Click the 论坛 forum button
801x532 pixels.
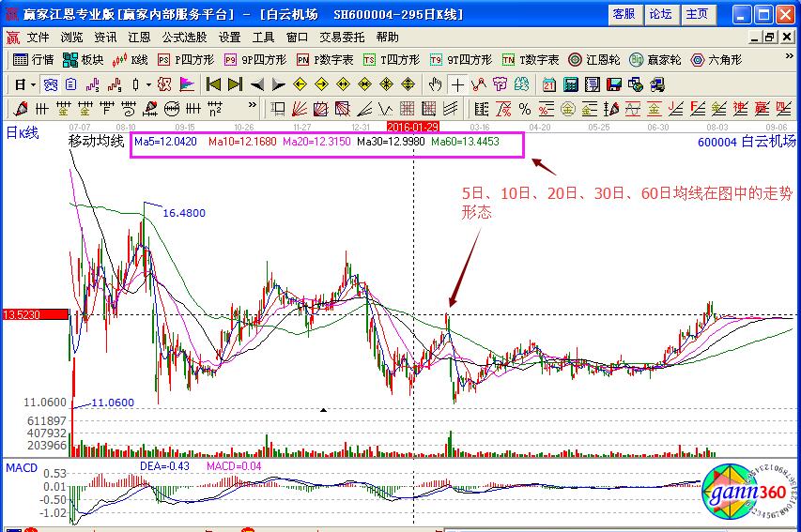click(x=660, y=14)
